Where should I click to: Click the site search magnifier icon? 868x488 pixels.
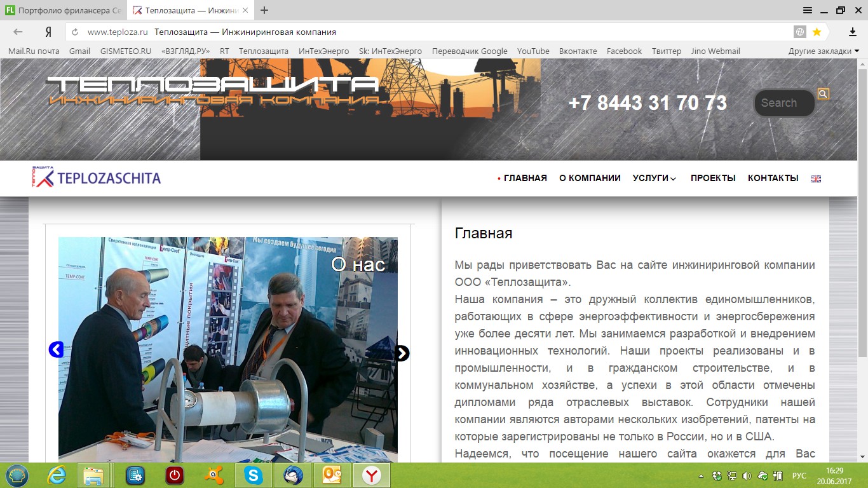[x=823, y=94]
